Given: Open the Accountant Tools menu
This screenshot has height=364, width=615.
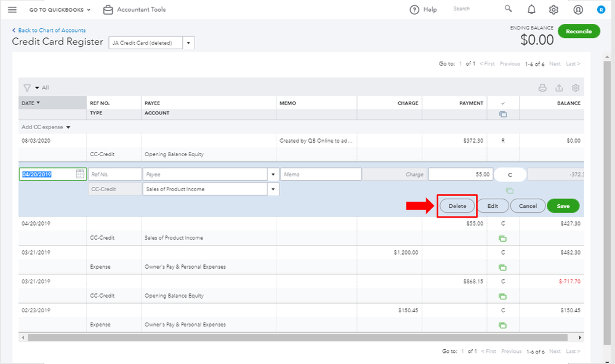Looking at the screenshot, I should tap(134, 10).
